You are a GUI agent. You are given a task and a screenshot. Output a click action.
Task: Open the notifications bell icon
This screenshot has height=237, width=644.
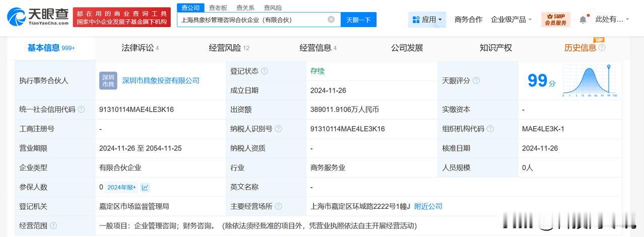pos(583,20)
